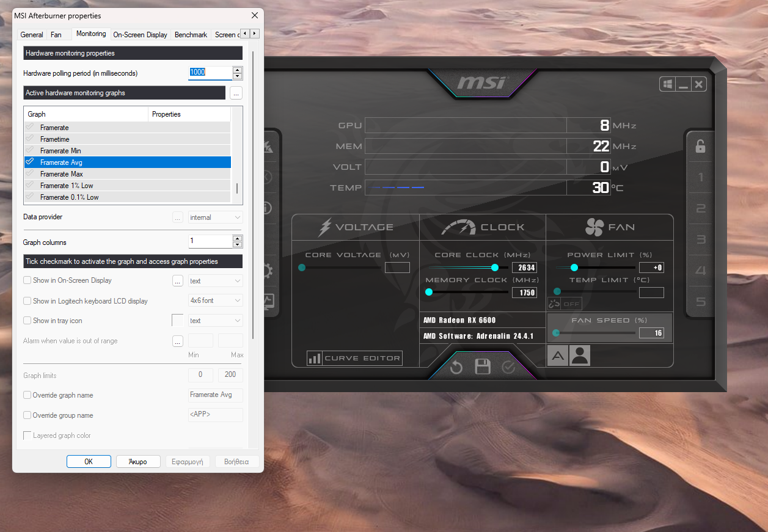Click ellipsis button next to On-Screen Display
The height and width of the screenshot is (532, 768).
178,281
